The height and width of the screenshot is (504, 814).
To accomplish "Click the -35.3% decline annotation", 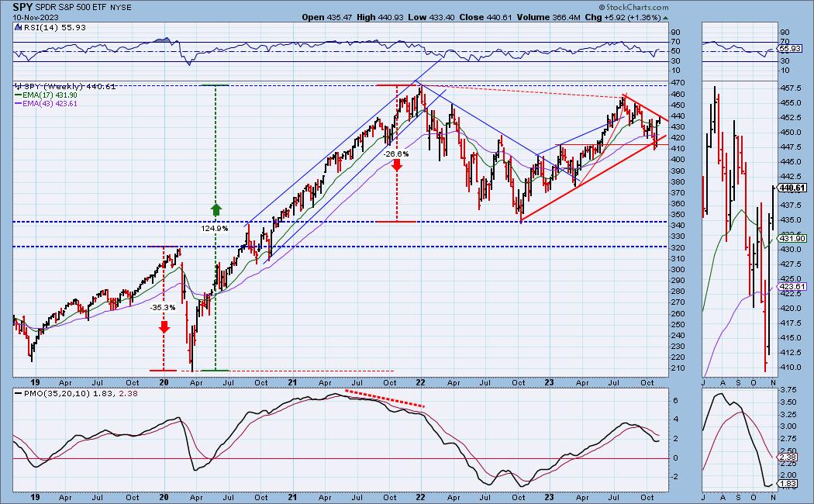I will [x=163, y=307].
